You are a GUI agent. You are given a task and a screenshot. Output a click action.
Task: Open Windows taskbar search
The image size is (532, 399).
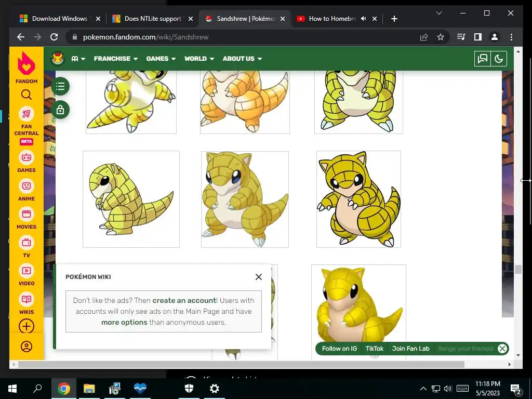(37, 389)
